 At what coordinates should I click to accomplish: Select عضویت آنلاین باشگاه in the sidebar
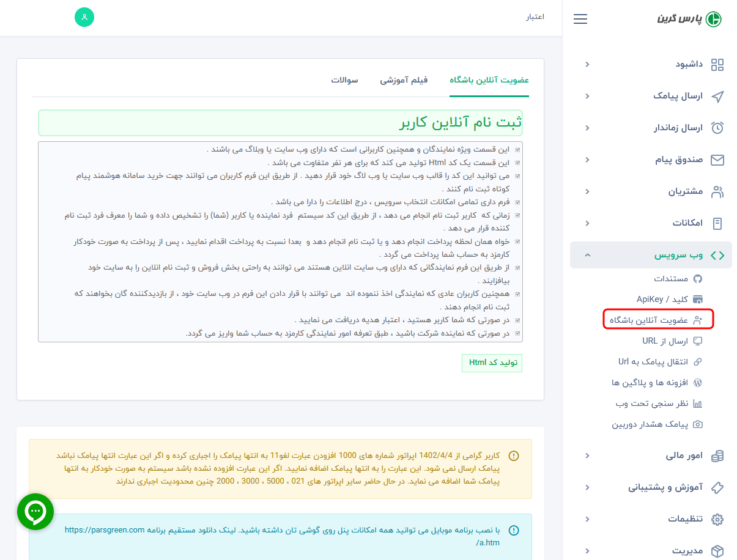[657, 319]
